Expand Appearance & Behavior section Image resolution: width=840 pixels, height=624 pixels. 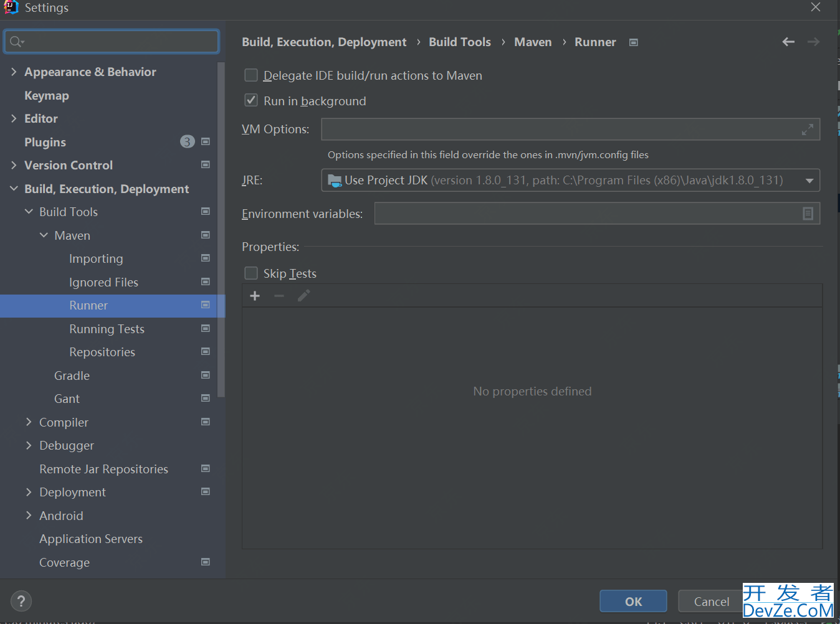click(14, 72)
